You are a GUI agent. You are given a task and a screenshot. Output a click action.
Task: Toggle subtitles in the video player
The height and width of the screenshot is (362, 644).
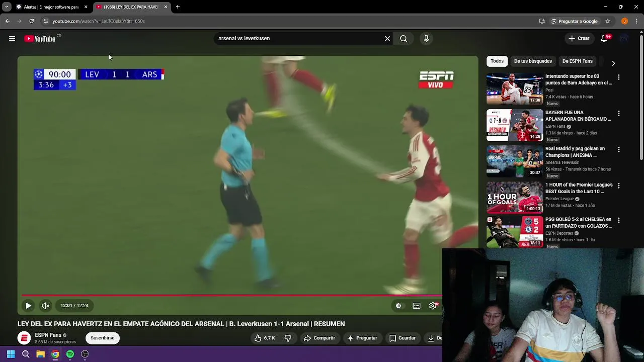coord(417,305)
